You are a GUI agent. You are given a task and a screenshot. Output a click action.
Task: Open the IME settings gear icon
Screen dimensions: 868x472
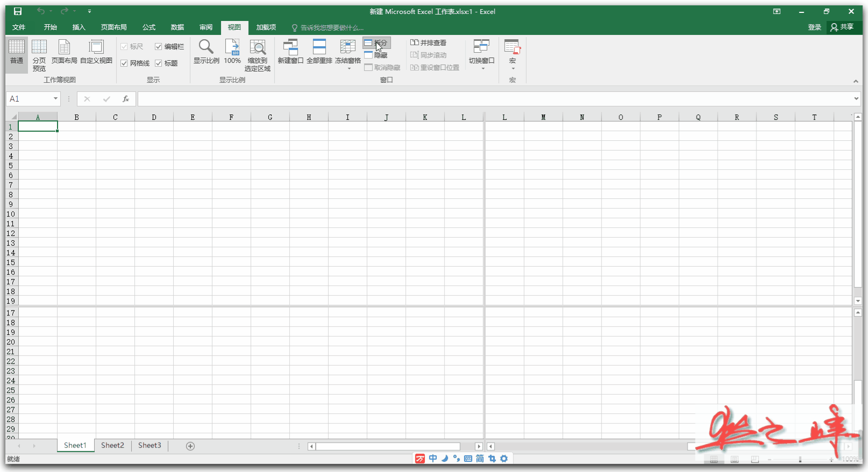[504, 459]
